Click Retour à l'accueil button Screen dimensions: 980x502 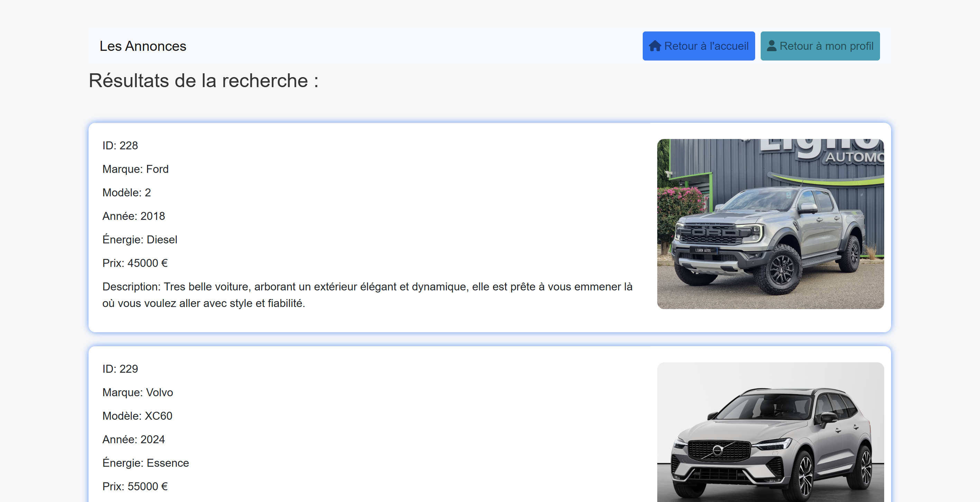[698, 46]
